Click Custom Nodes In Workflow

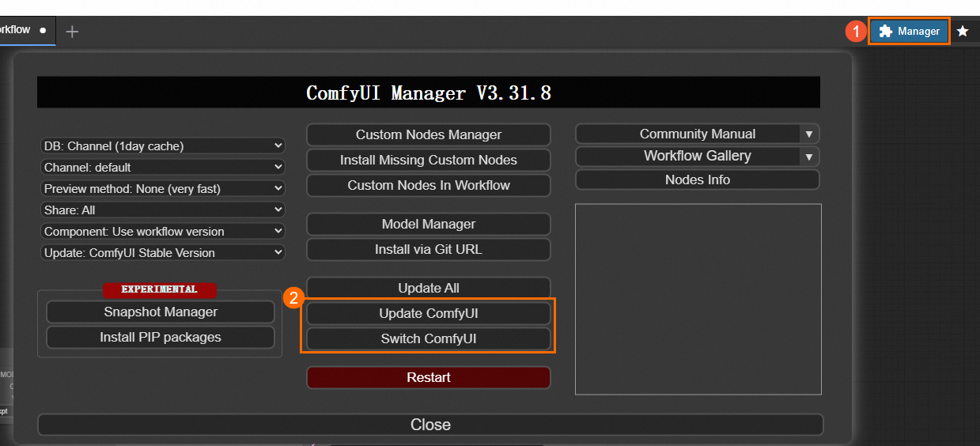(x=429, y=185)
